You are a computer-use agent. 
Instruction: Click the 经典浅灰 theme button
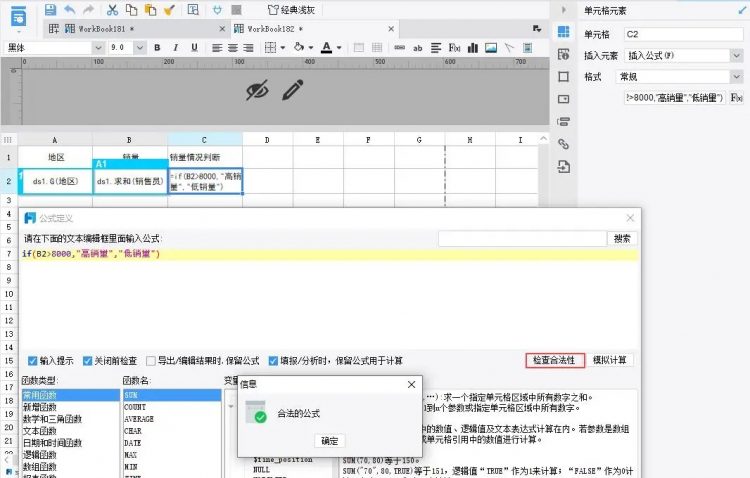pyautogui.click(x=292, y=10)
